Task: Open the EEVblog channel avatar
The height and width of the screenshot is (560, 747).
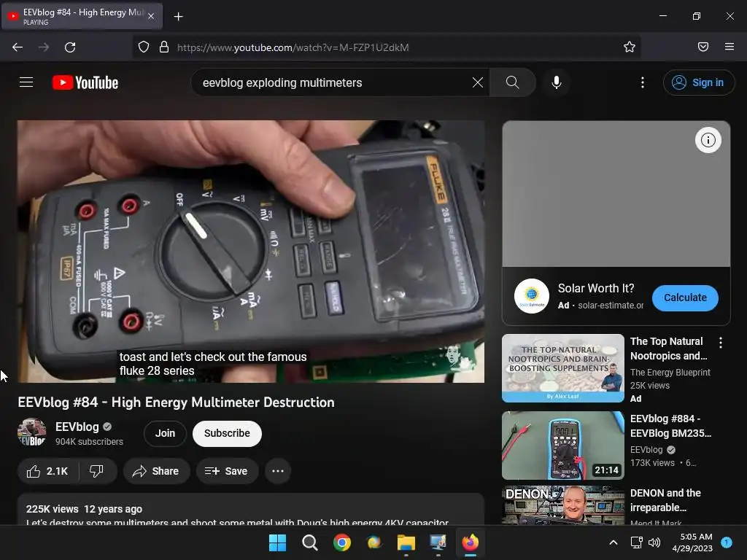Action: 31,432
